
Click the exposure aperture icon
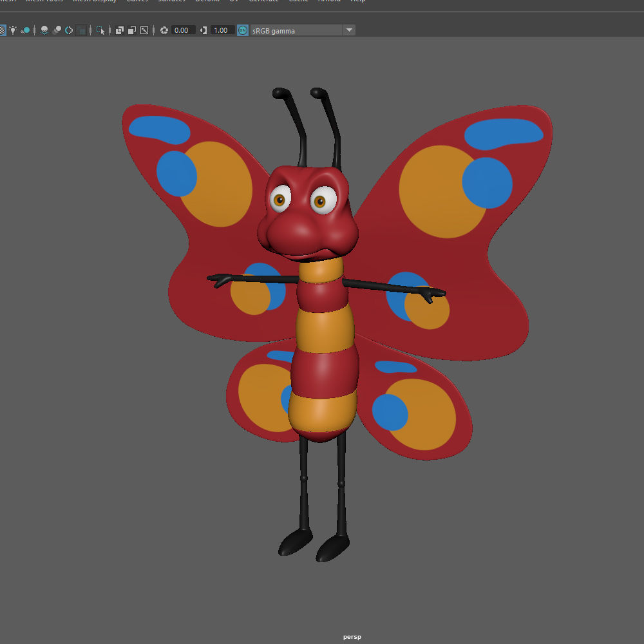click(x=164, y=30)
